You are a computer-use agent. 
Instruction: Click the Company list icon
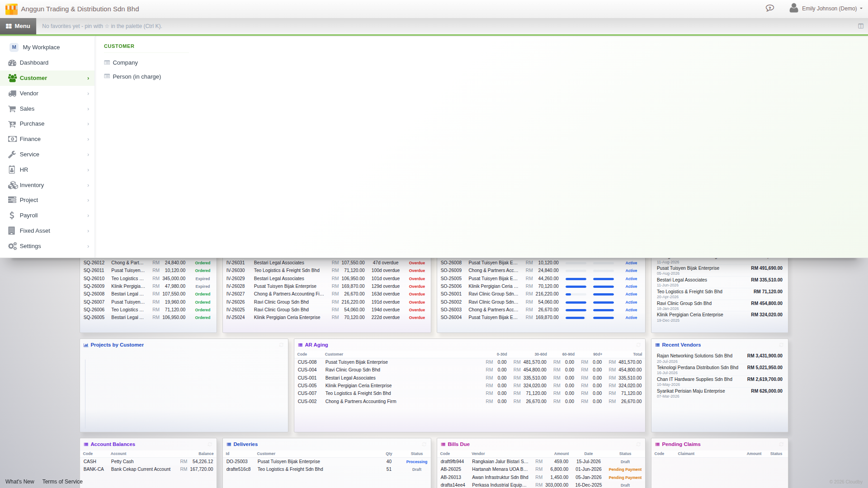pos(107,62)
